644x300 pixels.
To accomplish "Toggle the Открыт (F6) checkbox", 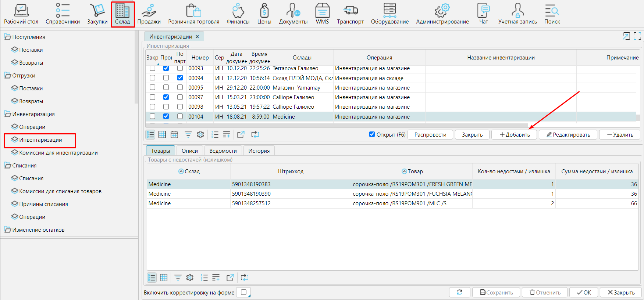I will pos(372,134).
